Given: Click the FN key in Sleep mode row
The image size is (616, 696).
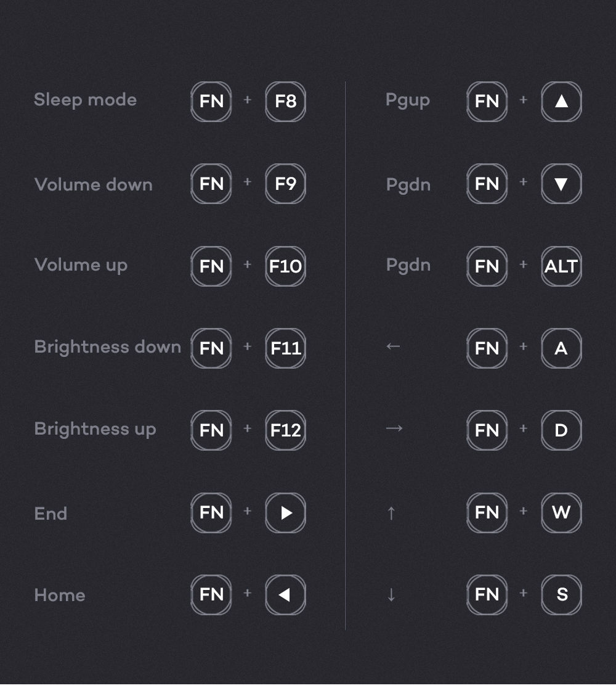Looking at the screenshot, I should [211, 102].
